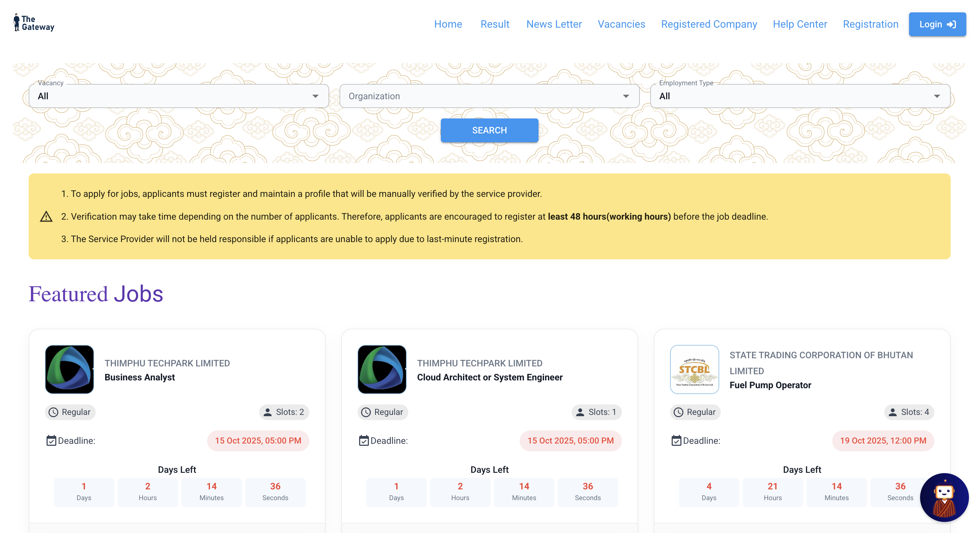Open the Registered Company page
980x533 pixels.
pyautogui.click(x=709, y=24)
